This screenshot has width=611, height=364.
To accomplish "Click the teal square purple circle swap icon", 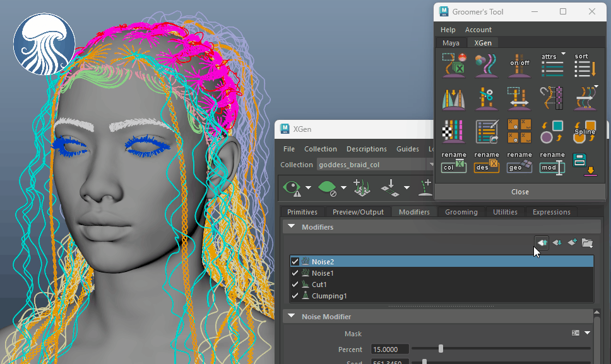I will tap(552, 131).
